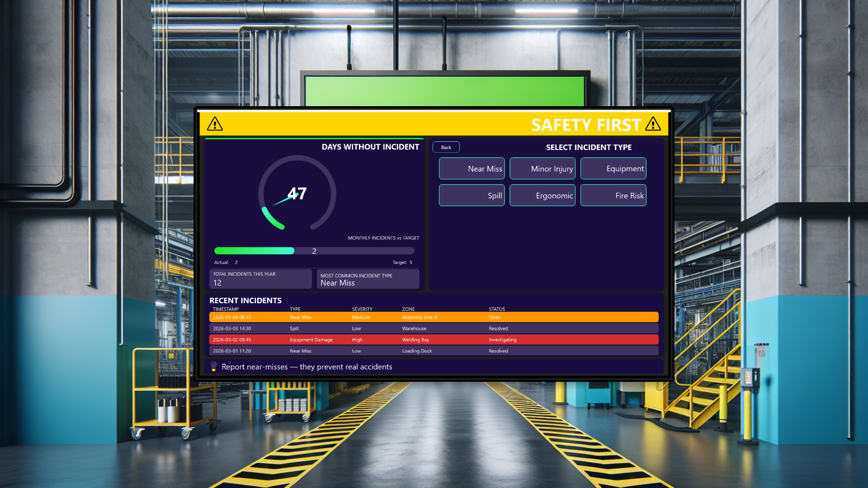Toggle the Equipment incident type selection

click(613, 168)
